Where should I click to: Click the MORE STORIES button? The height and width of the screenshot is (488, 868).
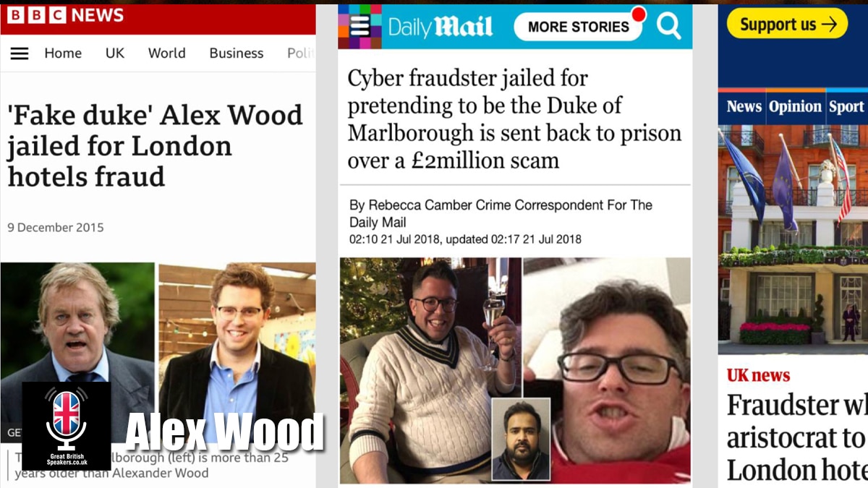click(578, 27)
